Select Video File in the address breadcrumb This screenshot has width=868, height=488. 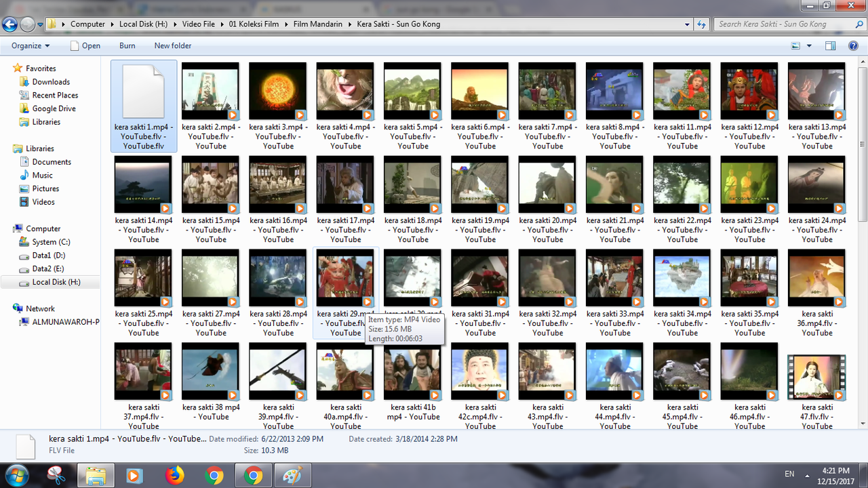pos(198,24)
